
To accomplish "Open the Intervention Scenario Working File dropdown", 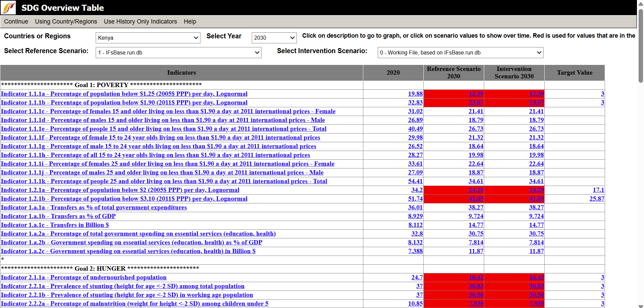I will (460, 52).
